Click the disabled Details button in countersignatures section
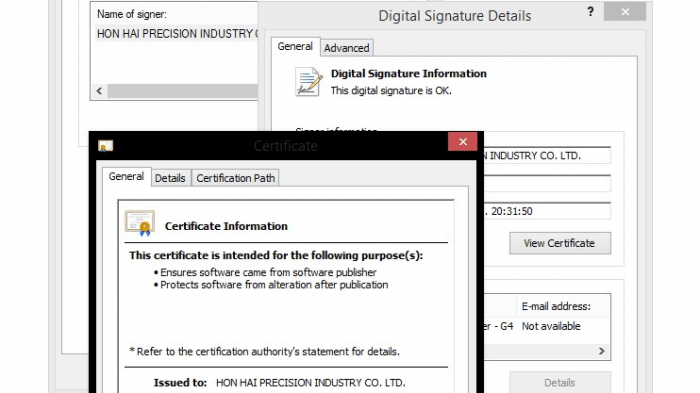This screenshot has height=393, width=700. click(x=560, y=382)
